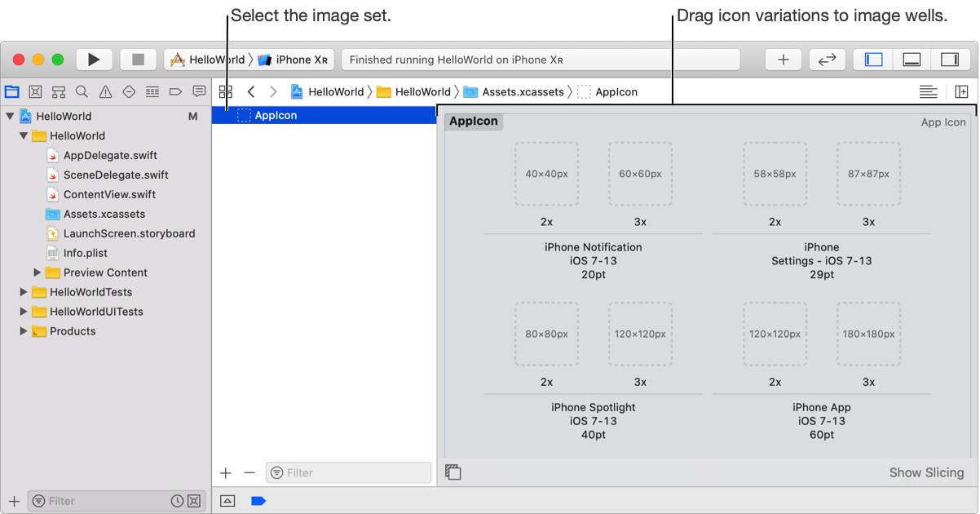
Task: Collapse the HelloWorld project root triangle
Action: click(10, 116)
